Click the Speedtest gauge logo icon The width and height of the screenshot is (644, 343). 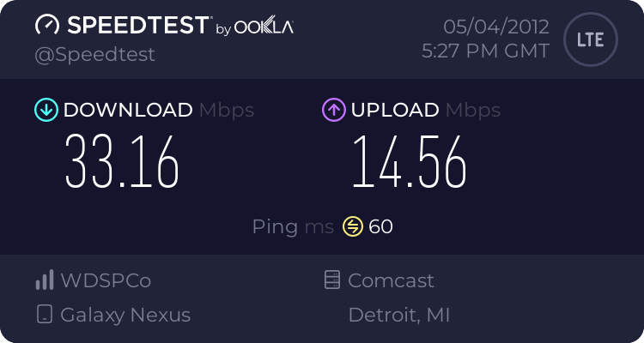point(48,27)
